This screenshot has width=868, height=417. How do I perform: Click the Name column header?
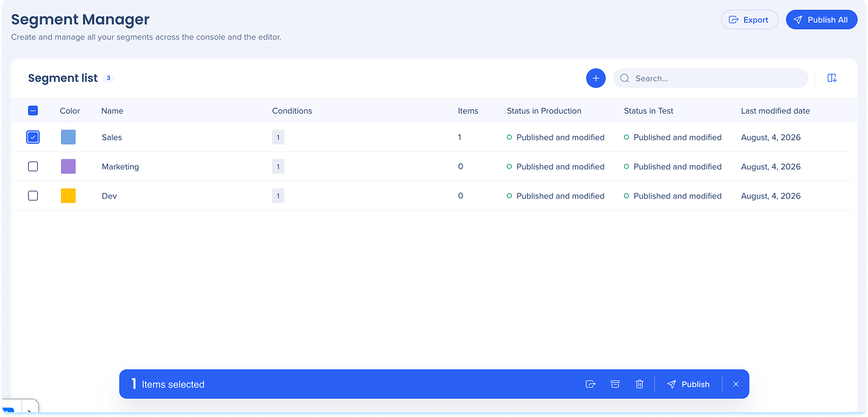tap(112, 111)
